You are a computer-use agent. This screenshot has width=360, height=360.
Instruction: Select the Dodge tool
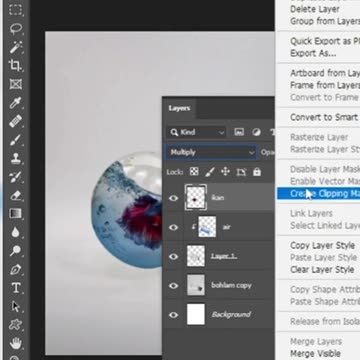(x=15, y=250)
